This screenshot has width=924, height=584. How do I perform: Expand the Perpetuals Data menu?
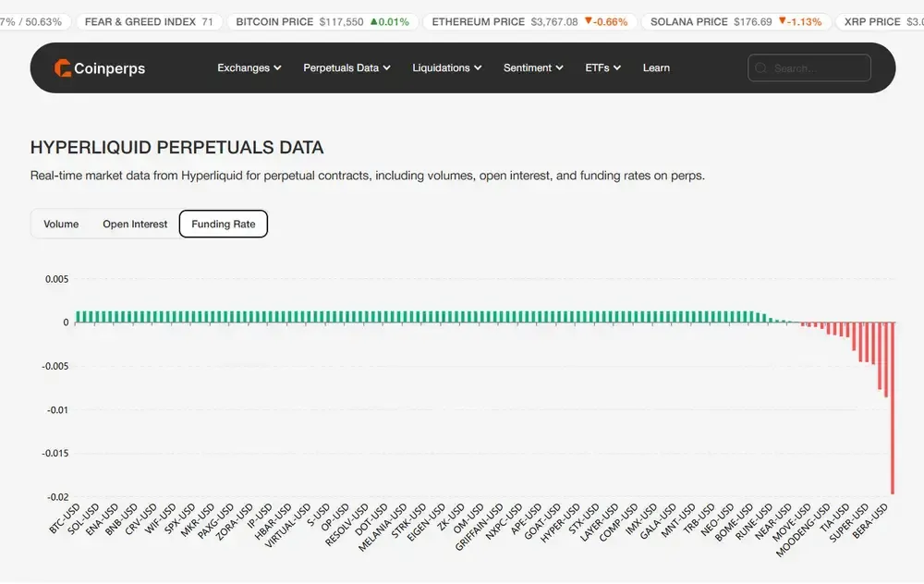click(x=347, y=67)
